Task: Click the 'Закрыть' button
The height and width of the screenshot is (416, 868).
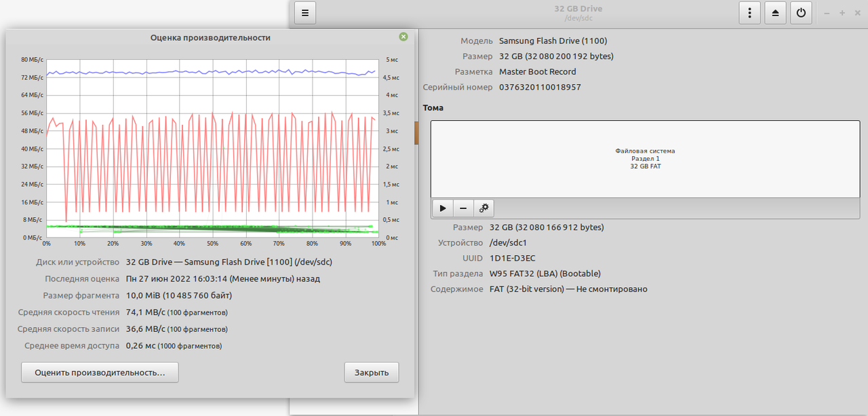Action: click(372, 373)
